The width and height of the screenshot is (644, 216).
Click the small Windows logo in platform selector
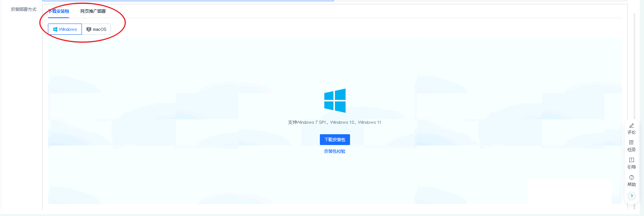tap(55, 29)
